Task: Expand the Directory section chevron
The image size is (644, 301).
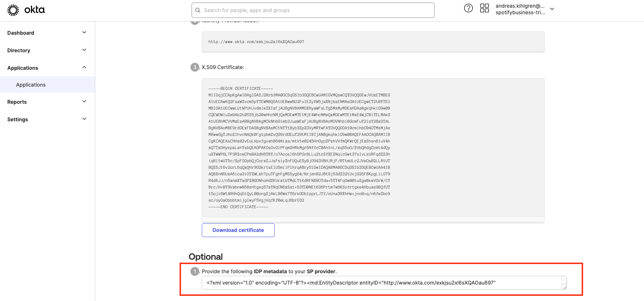Action: tap(84, 50)
